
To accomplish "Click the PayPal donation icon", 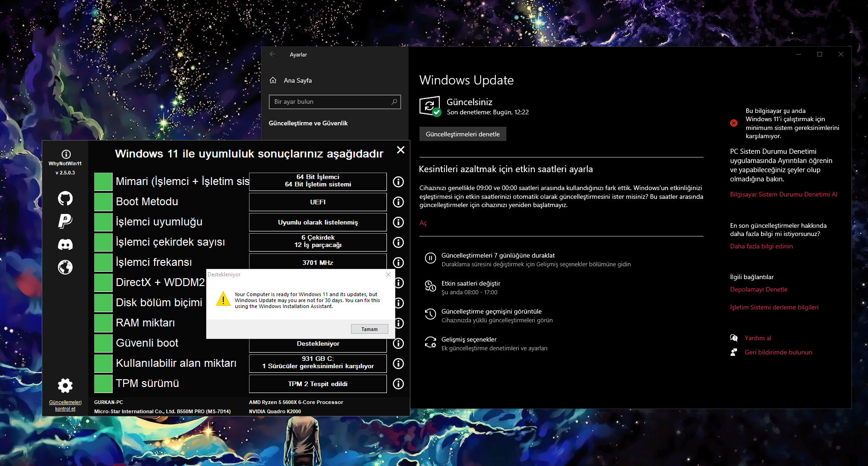I will [65, 221].
